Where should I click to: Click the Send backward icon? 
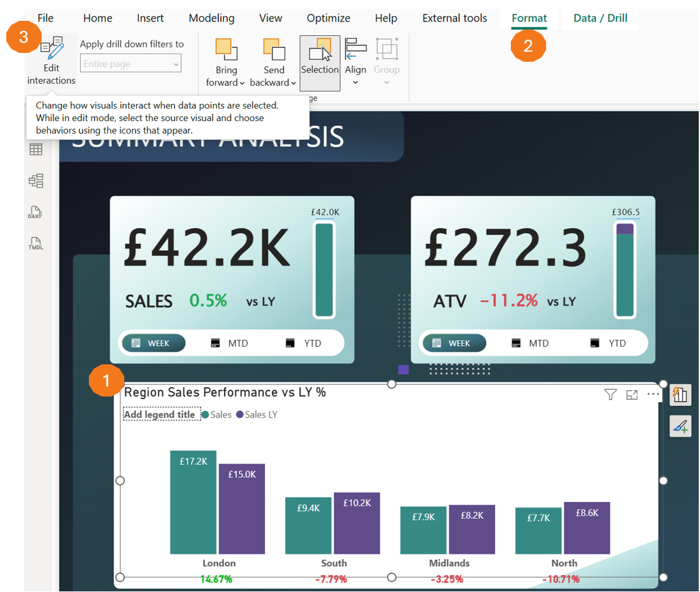pos(274,49)
